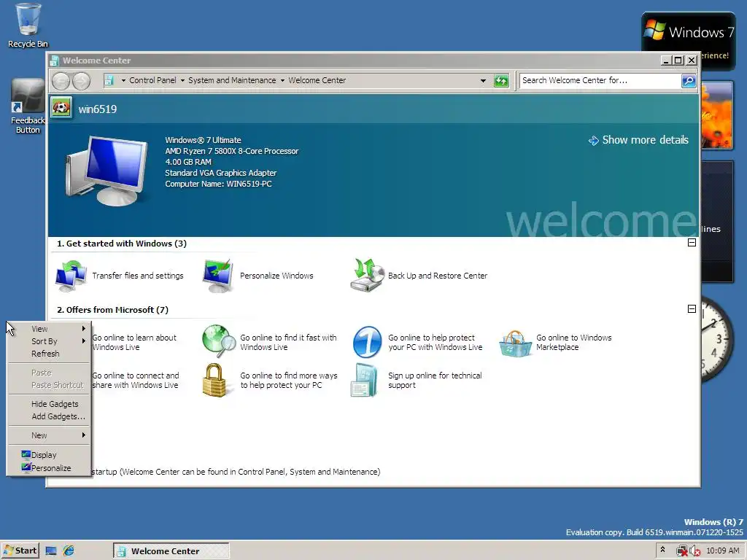Open Go online to help protect your PC with Windows Live
This screenshot has height=560, width=747.
click(435, 343)
